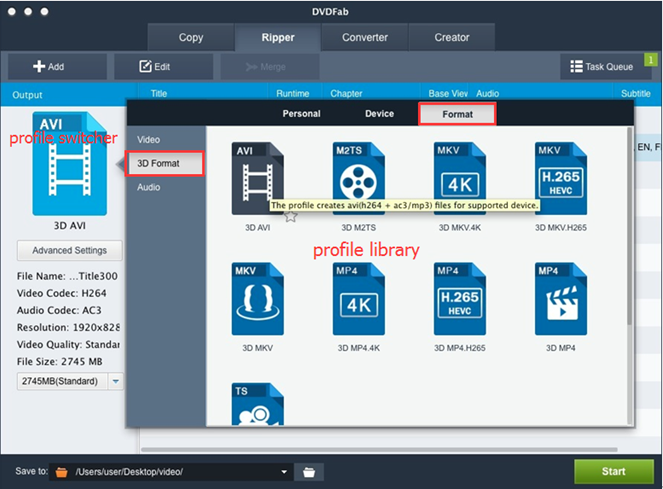Expand the save path dropdown arrow
Image resolution: width=663 pixels, height=489 pixels.
(284, 472)
